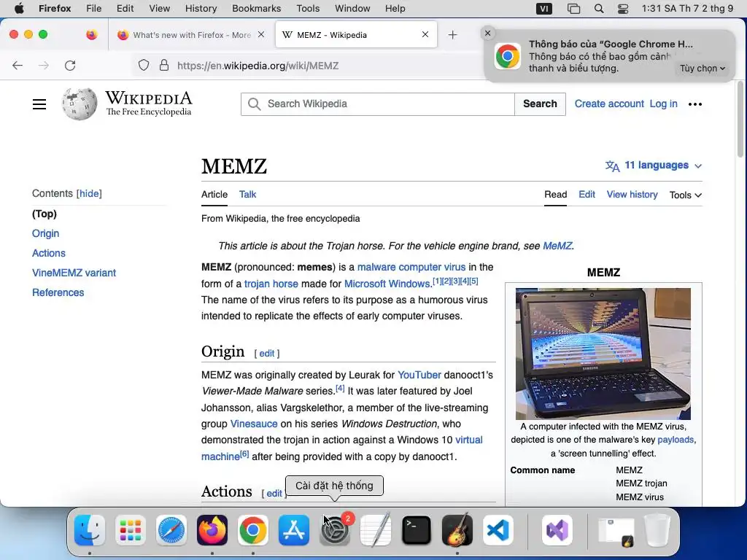747x560 pixels.
Task: Open the Apple menu
Action: 19,9
